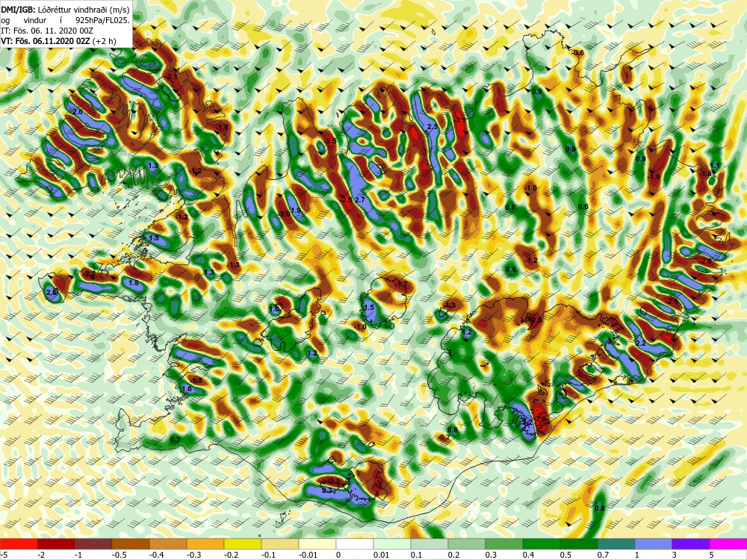The image size is (747, 560).
Task: Select the magenta swatch in the color scale
Action: [728, 544]
